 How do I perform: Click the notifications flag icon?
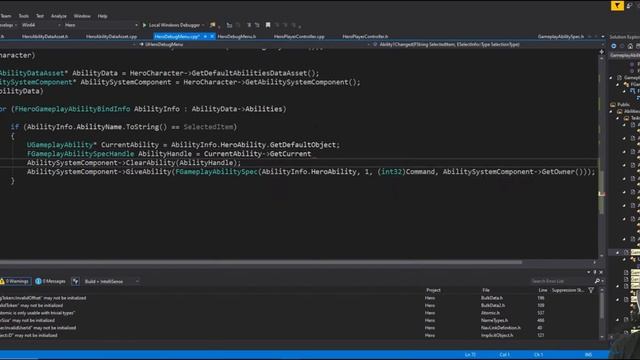point(617,6)
